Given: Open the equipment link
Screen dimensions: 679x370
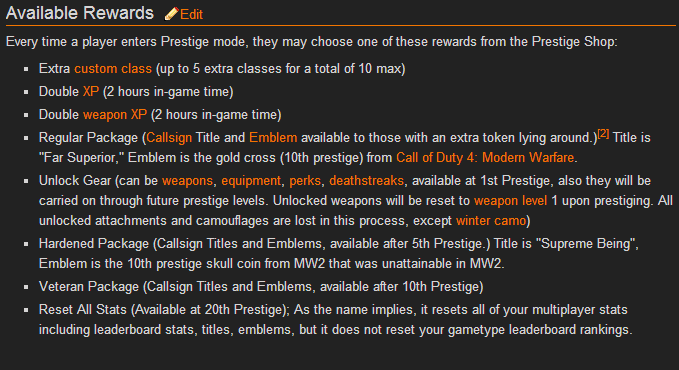Looking at the screenshot, I should tap(251, 180).
